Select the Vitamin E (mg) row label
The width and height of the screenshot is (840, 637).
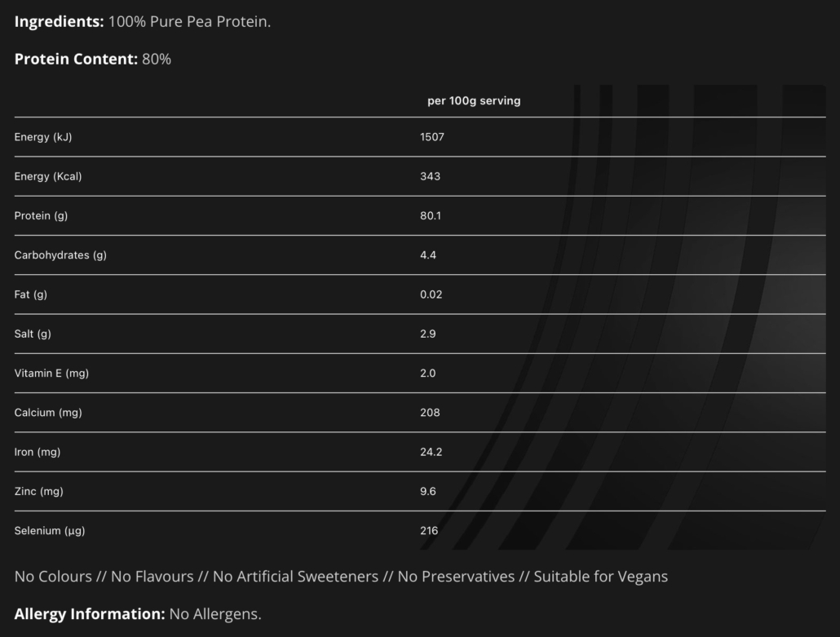coord(51,374)
